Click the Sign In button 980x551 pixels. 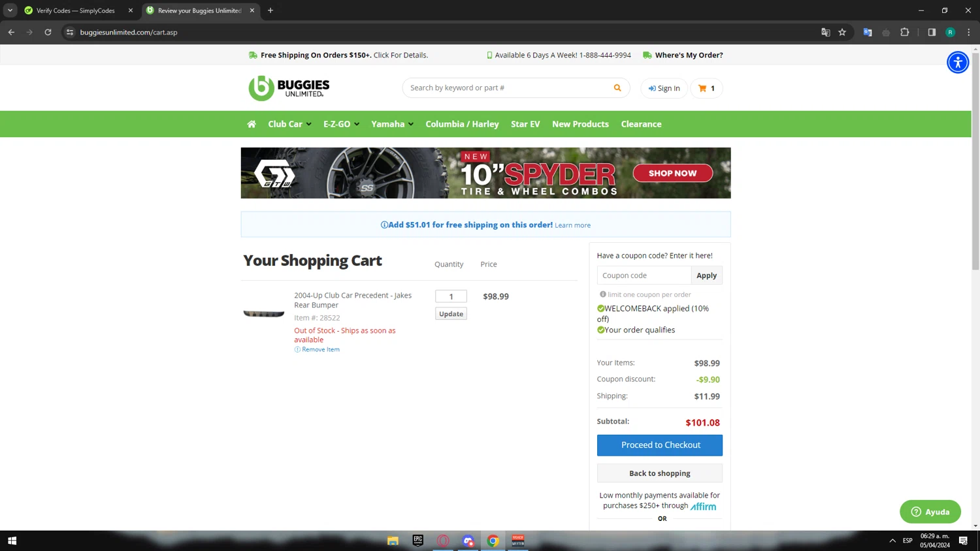click(x=664, y=88)
